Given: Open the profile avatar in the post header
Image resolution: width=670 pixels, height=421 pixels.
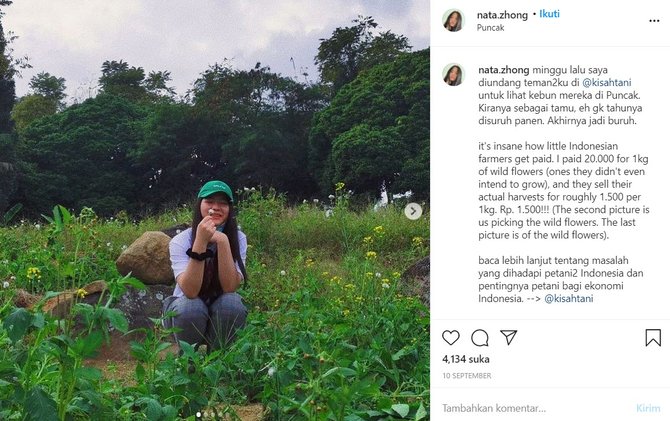Looking at the screenshot, I should pos(454,20).
